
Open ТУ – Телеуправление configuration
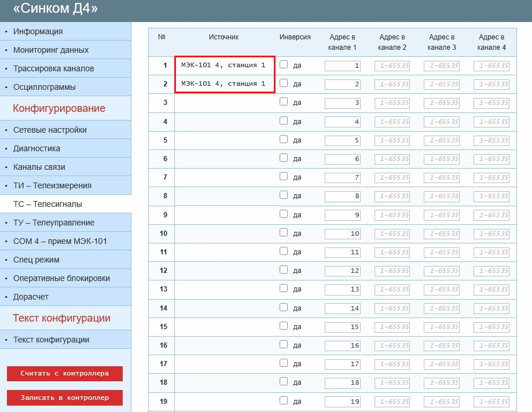pyautogui.click(x=54, y=223)
